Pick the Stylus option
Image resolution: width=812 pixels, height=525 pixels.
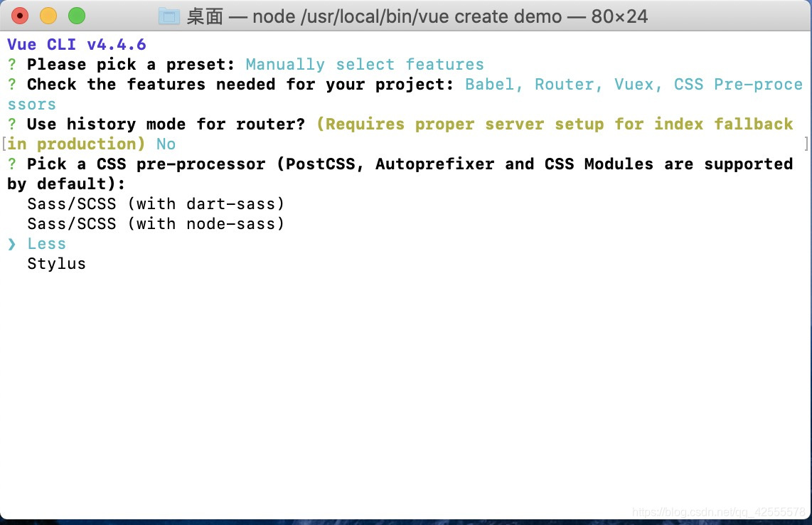(x=56, y=264)
